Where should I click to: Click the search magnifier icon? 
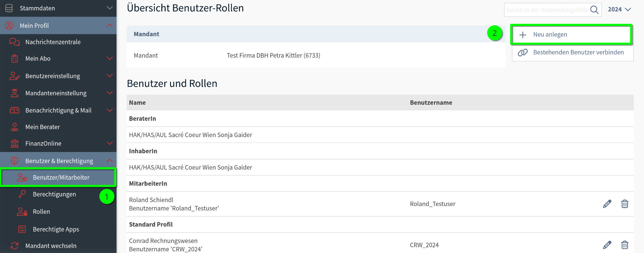click(x=594, y=10)
